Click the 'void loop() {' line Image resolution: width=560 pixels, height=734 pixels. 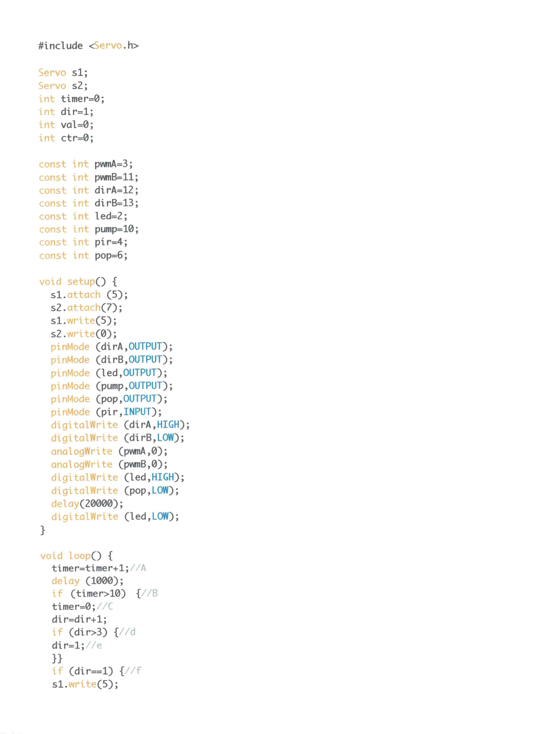[x=76, y=556]
